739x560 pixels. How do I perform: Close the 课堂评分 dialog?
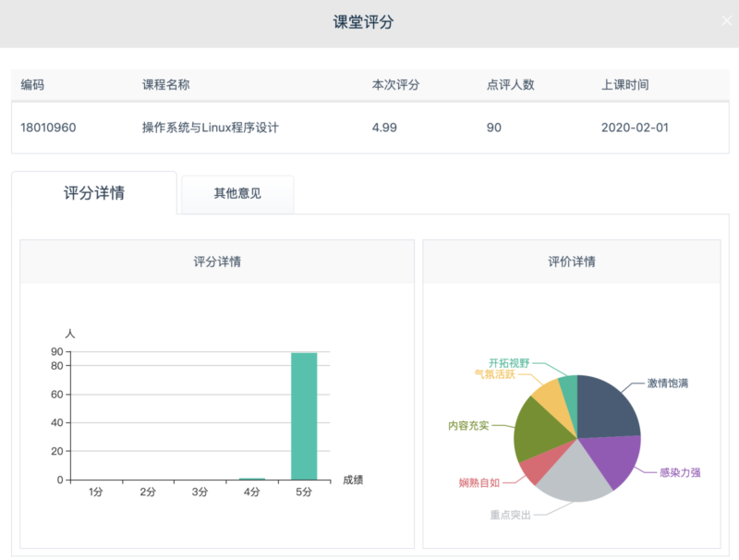726,20
